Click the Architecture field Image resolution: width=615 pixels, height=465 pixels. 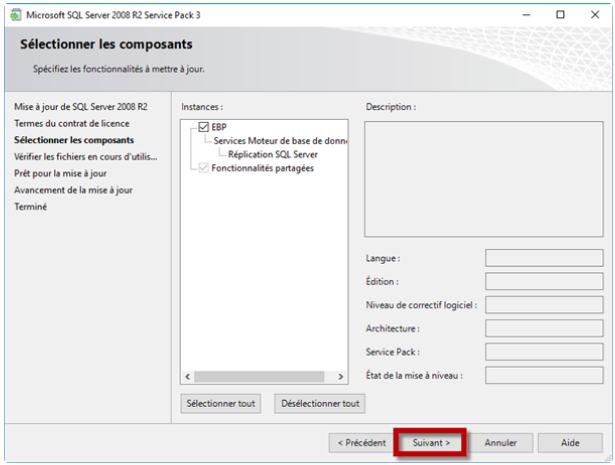pos(544,328)
